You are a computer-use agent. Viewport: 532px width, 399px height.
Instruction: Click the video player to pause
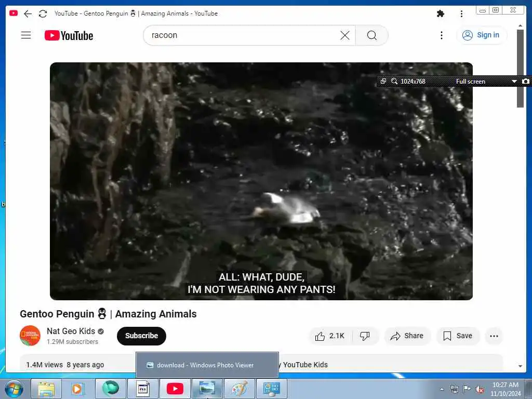click(x=261, y=181)
